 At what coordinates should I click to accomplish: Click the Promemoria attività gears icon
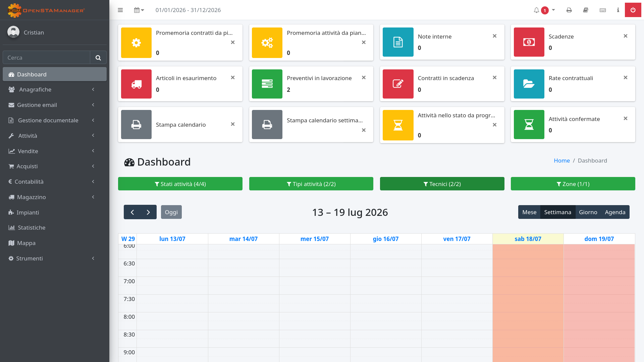pyautogui.click(x=267, y=43)
